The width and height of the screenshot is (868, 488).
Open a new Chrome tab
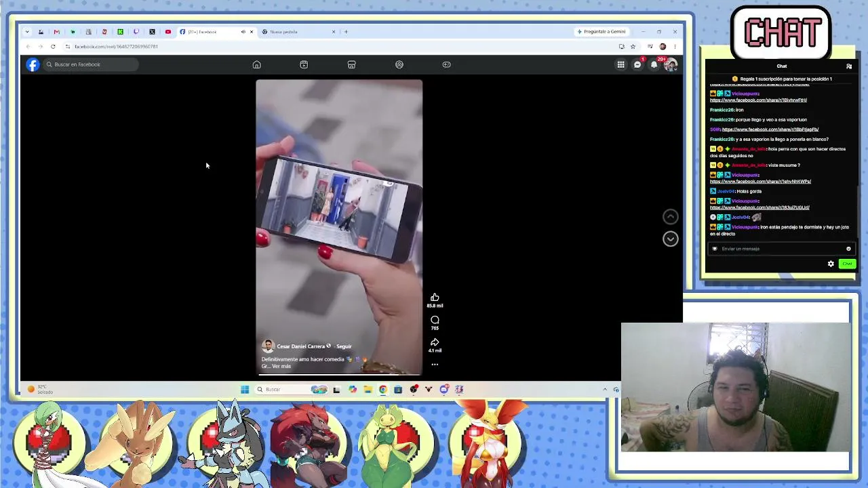[x=346, y=32]
